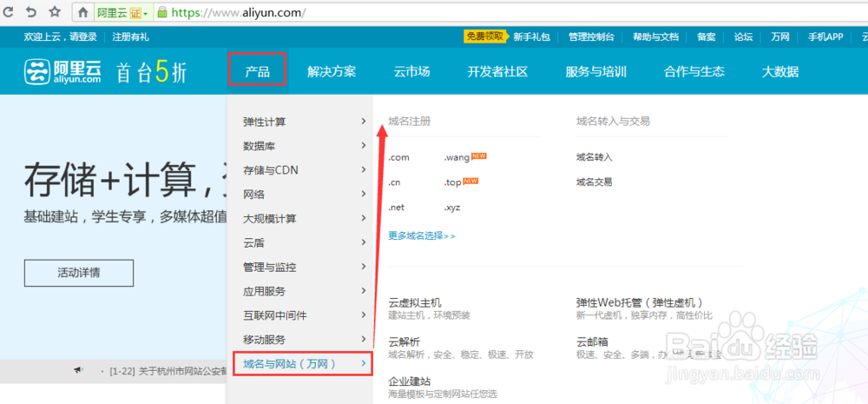Click the 首台5折 promo banner
The image size is (868, 404).
pyautogui.click(x=151, y=72)
